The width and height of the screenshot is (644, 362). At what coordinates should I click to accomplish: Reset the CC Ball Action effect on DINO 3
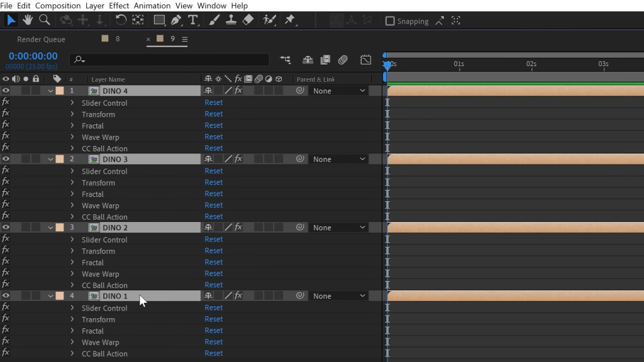point(214,216)
